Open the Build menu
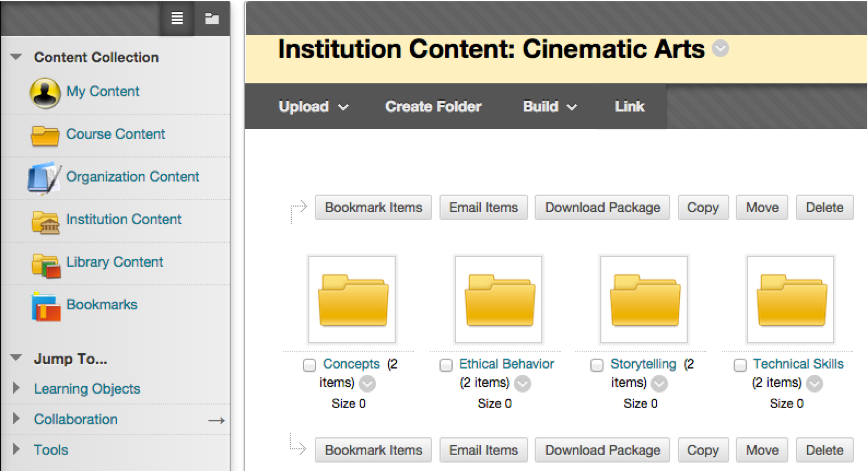868x471 pixels. click(x=549, y=107)
